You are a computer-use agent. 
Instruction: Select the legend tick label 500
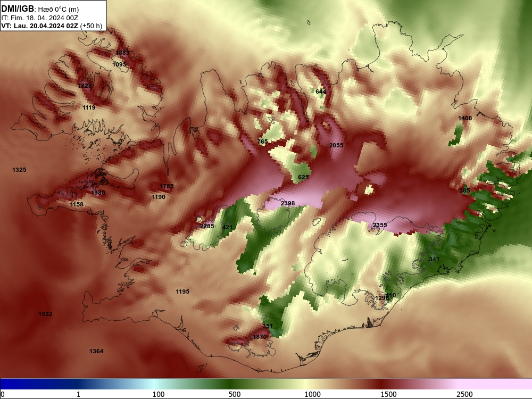pyautogui.click(x=235, y=394)
